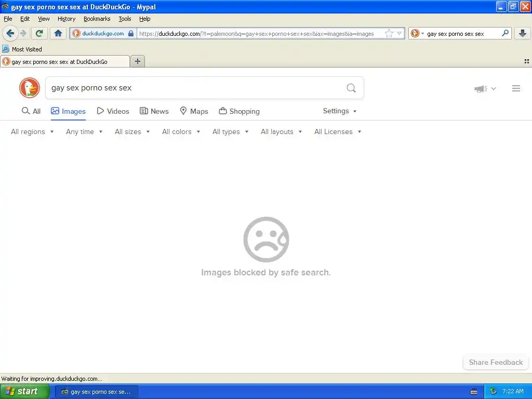Open the File menu
The height and width of the screenshot is (399, 532).
tap(8, 19)
